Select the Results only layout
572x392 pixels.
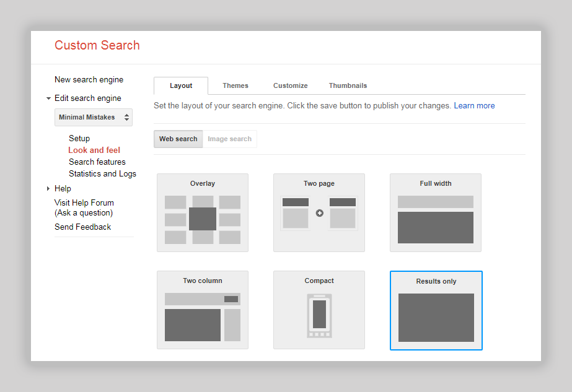(x=436, y=310)
